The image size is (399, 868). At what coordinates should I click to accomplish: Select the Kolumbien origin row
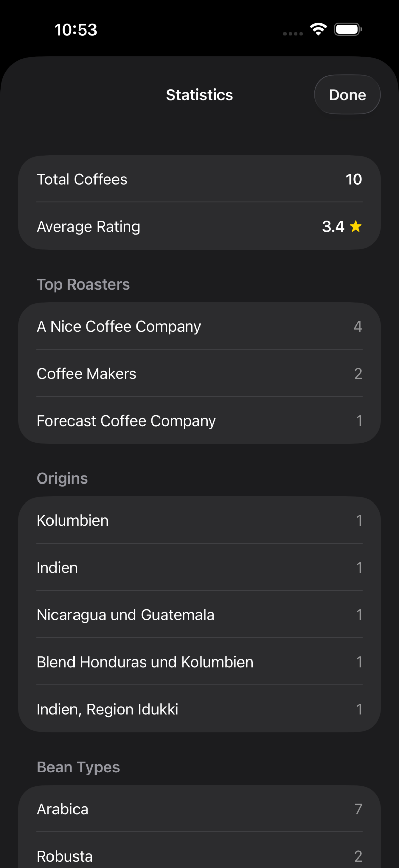click(199, 520)
